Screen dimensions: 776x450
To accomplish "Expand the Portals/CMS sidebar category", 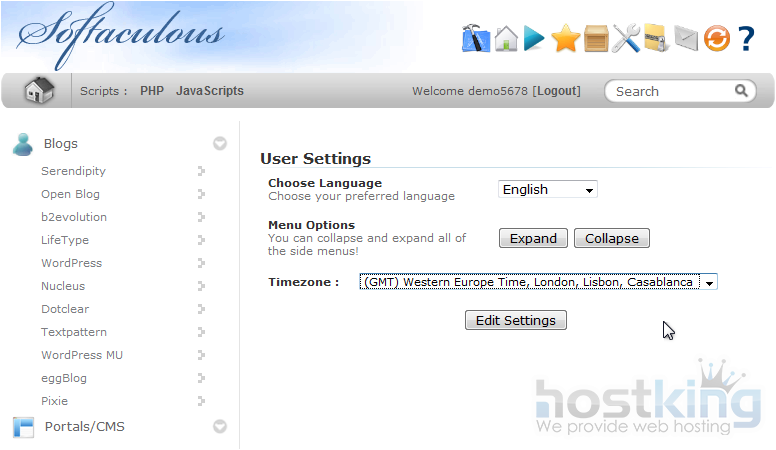I will pos(220,427).
